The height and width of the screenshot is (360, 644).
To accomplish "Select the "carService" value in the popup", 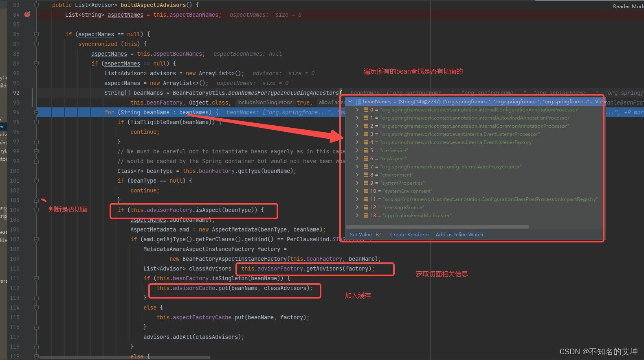I will pyautogui.click(x=394, y=151).
